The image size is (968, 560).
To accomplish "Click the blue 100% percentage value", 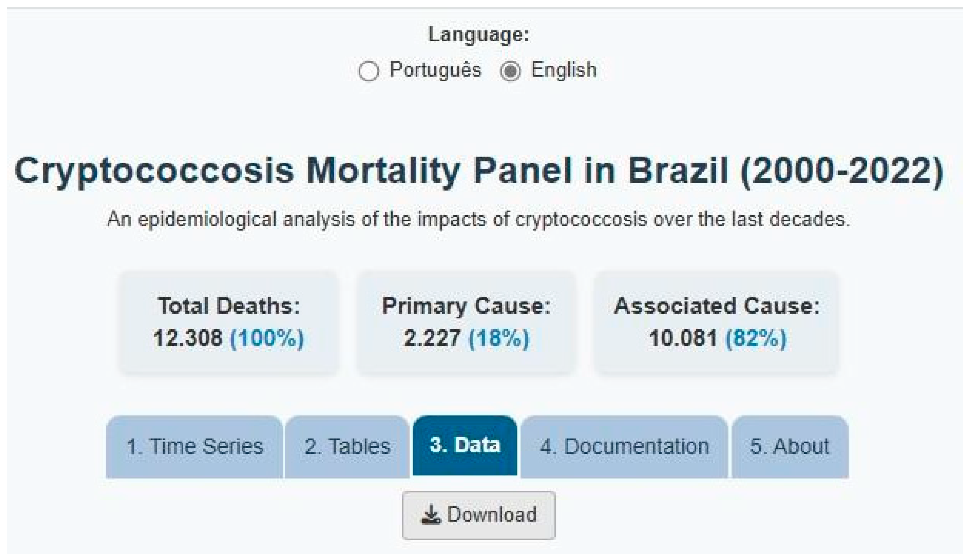I will click(x=267, y=339).
